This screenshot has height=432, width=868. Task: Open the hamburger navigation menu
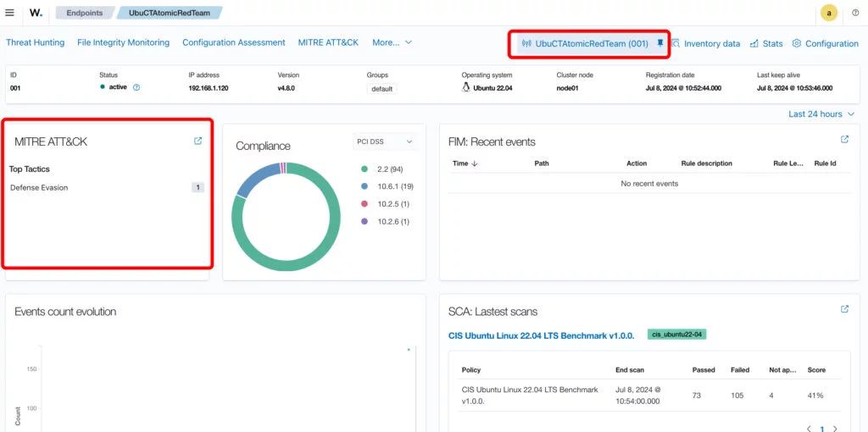click(x=9, y=13)
